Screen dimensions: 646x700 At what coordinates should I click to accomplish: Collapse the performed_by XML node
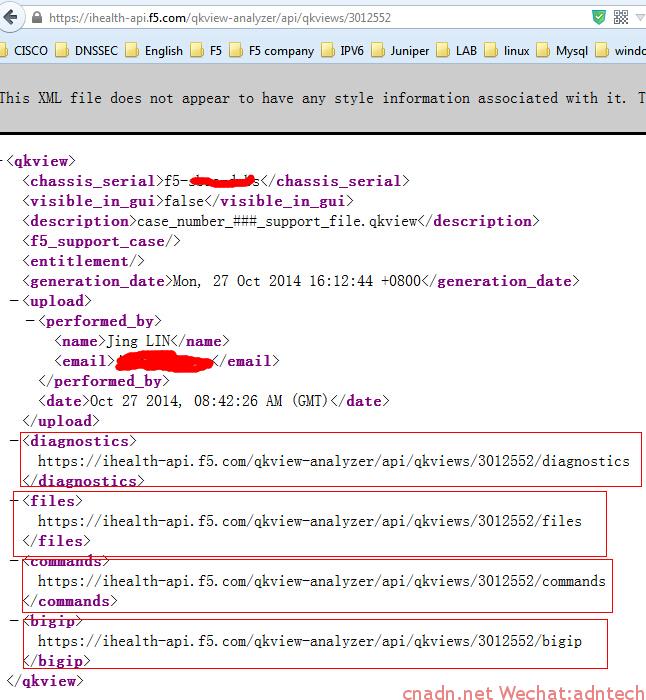click(30, 321)
